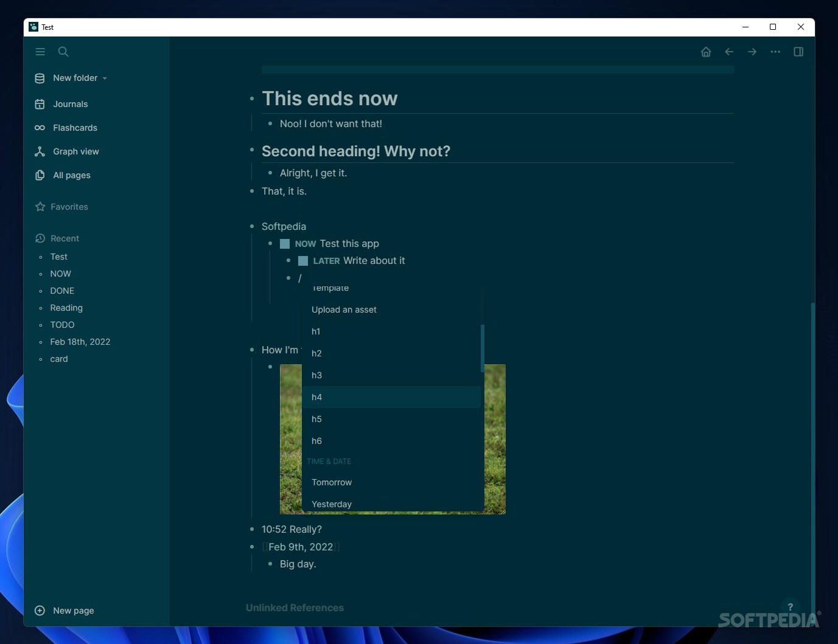This screenshot has width=838, height=644.
Task: Click the Recent history clock icon
Action: (40, 238)
